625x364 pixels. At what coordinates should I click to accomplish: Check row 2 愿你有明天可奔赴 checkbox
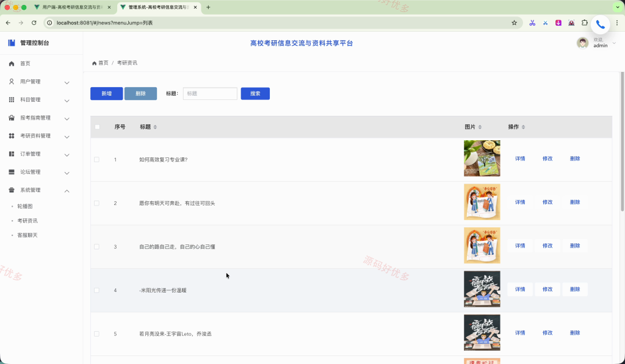pos(96,203)
